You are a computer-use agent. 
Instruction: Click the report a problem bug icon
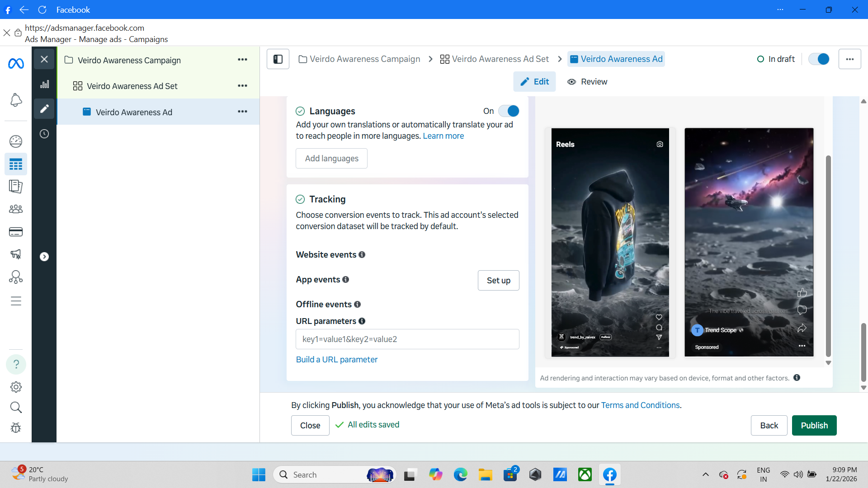point(16,427)
